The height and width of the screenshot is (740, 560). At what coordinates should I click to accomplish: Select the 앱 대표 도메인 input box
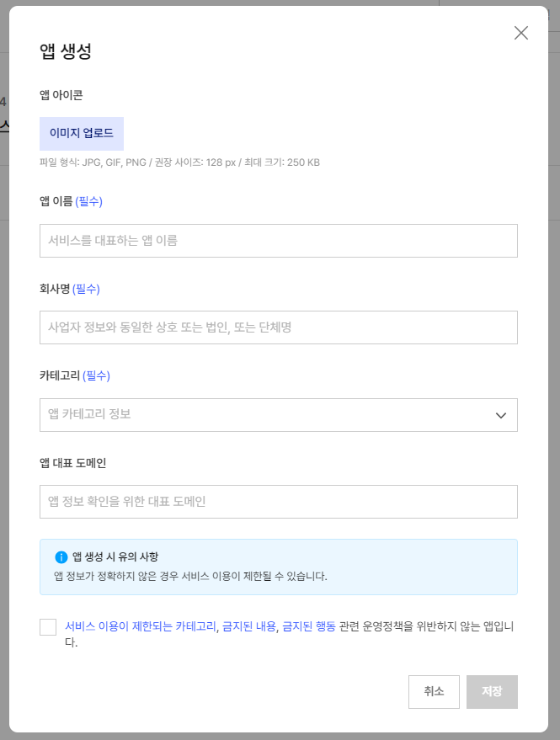(278, 502)
